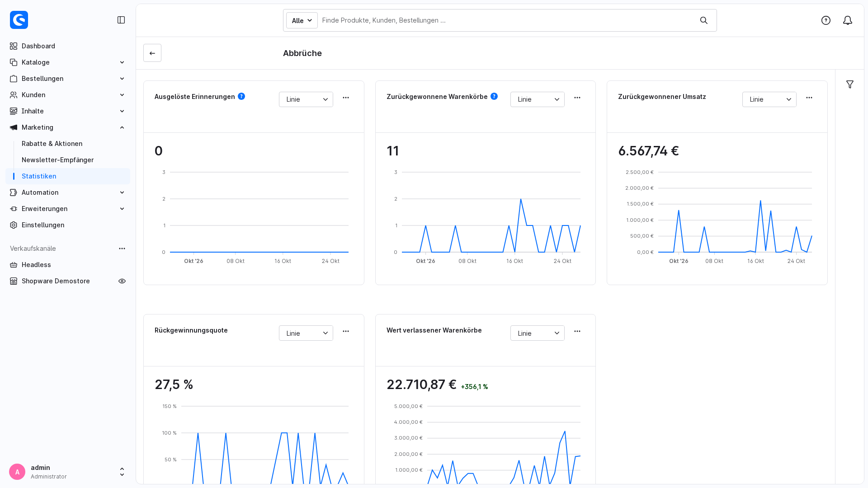Open the Einstellungen menu item
This screenshot has width=868, height=488.
click(x=68, y=225)
